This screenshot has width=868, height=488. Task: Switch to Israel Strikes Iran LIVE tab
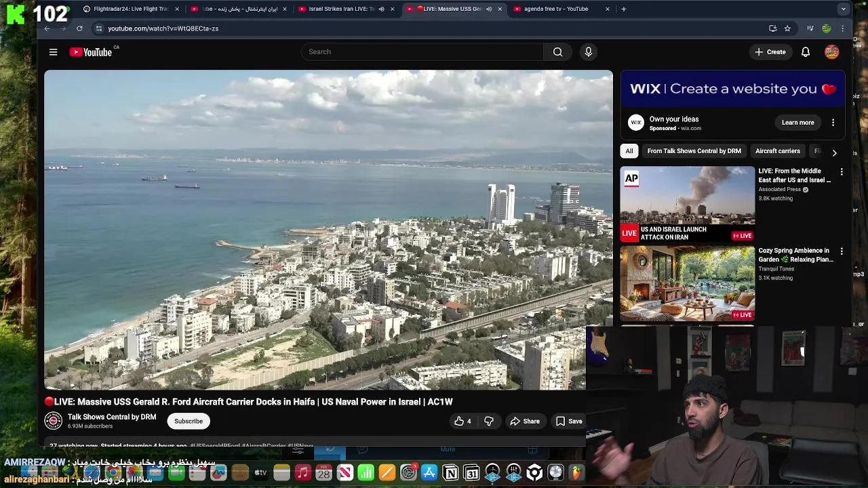coord(336,9)
